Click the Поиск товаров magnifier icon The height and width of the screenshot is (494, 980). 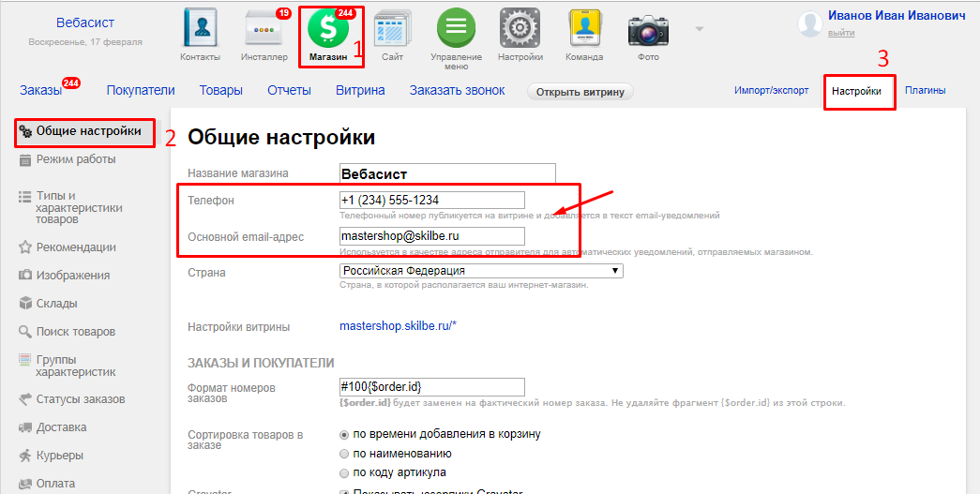tap(25, 332)
